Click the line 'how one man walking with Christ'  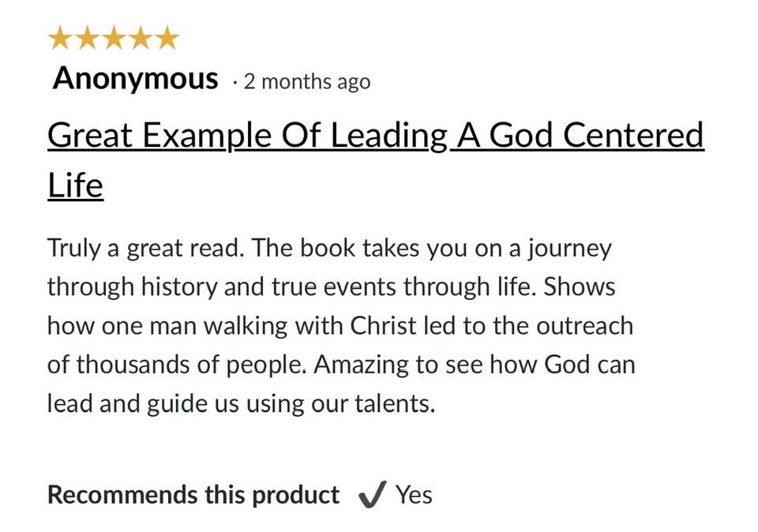tap(340, 326)
